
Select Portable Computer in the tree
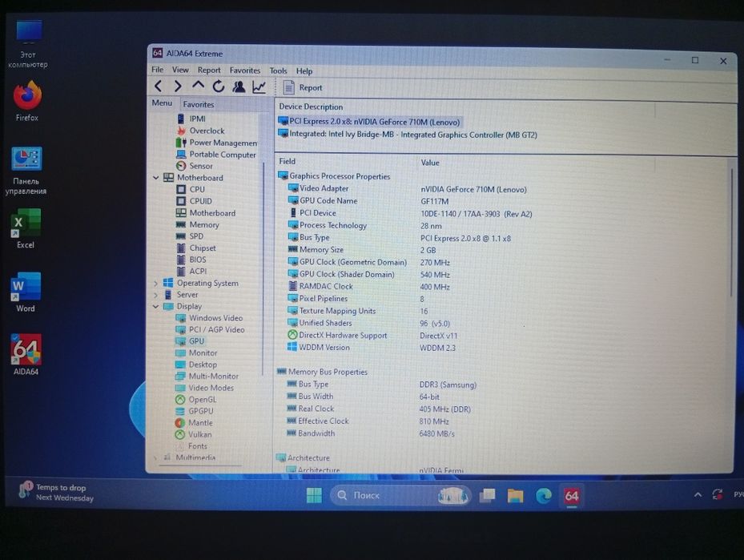pyautogui.click(x=216, y=155)
